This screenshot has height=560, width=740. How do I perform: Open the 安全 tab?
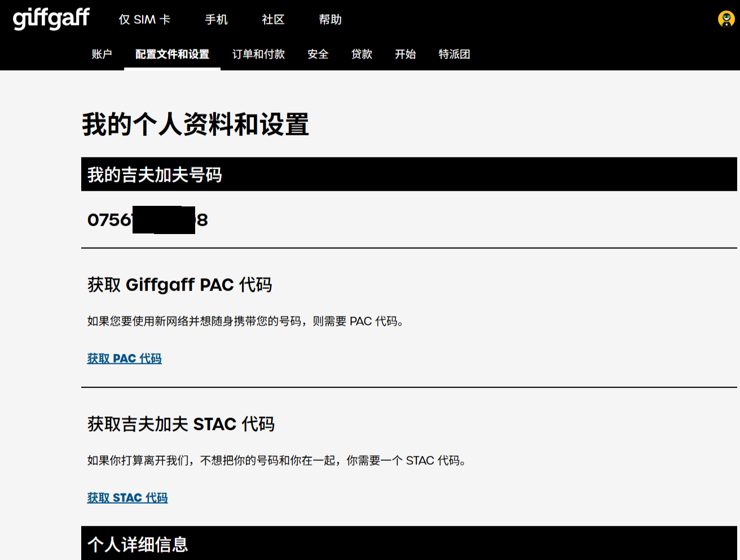[318, 54]
